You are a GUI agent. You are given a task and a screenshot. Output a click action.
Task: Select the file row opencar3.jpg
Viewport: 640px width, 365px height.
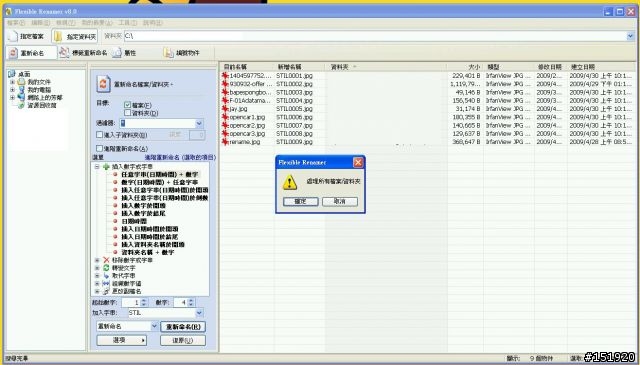point(427,134)
